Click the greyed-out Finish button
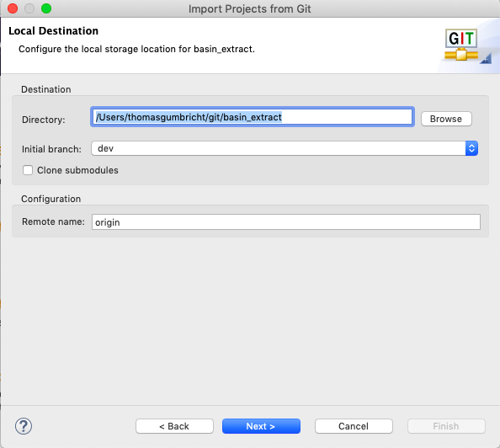Screen dimensions: 500x448 pos(446,426)
